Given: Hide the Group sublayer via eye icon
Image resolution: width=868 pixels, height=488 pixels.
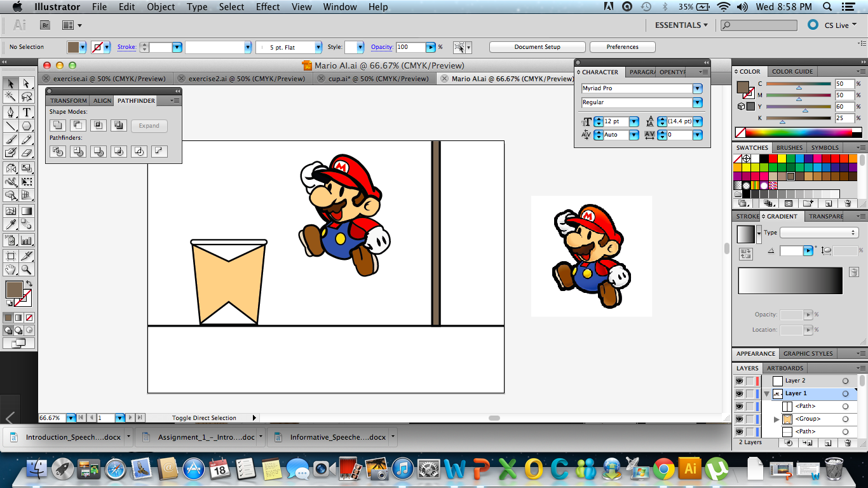Looking at the screenshot, I should pos(739,419).
